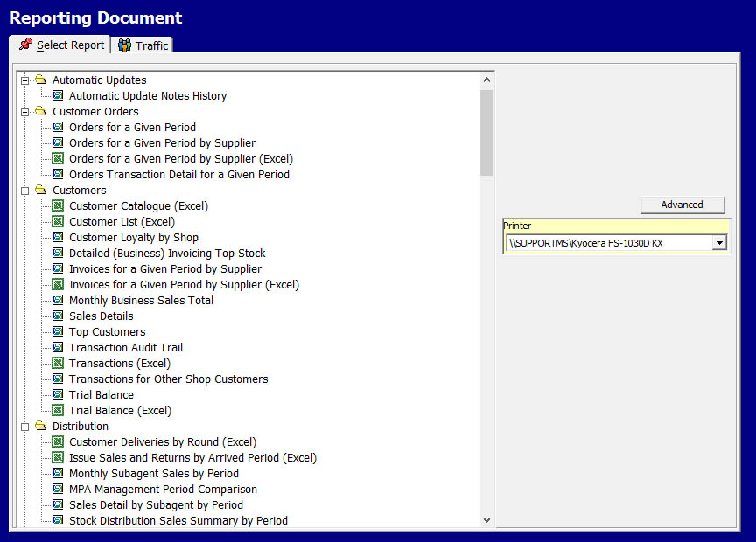
Task: Collapse the Customers tree node
Action: [24, 191]
